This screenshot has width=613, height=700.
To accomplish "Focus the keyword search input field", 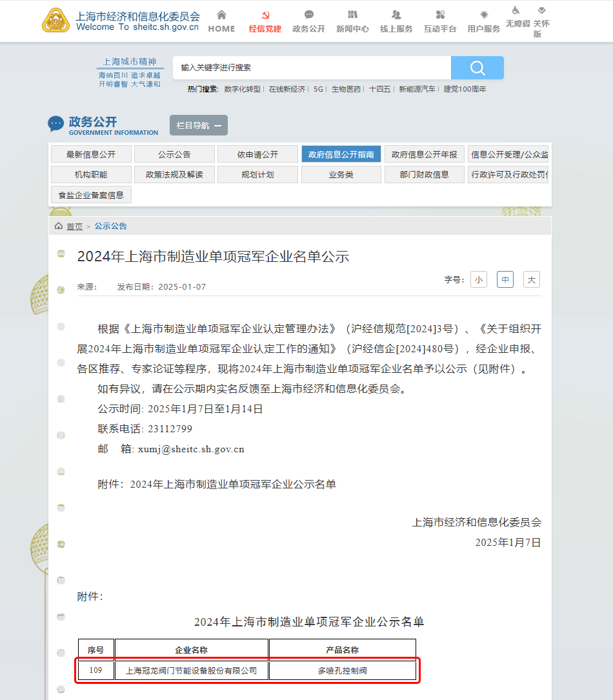I will coord(312,68).
